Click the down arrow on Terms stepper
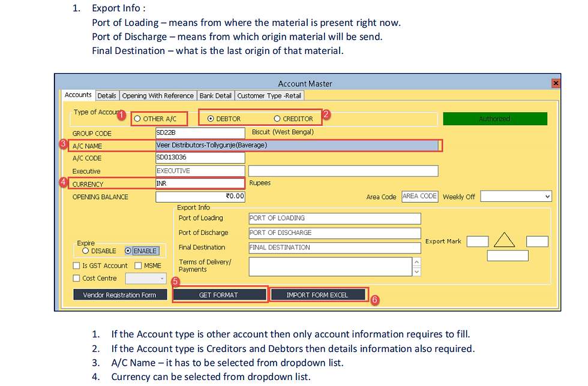 (416, 272)
